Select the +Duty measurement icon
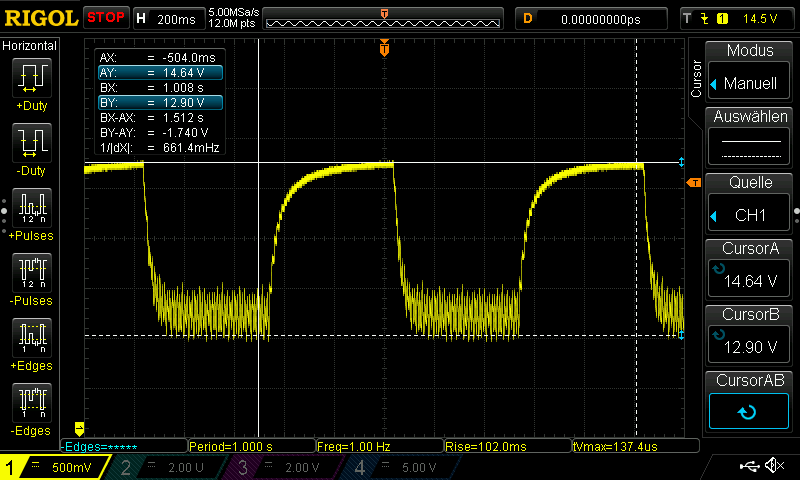The image size is (800, 480). tap(30, 77)
